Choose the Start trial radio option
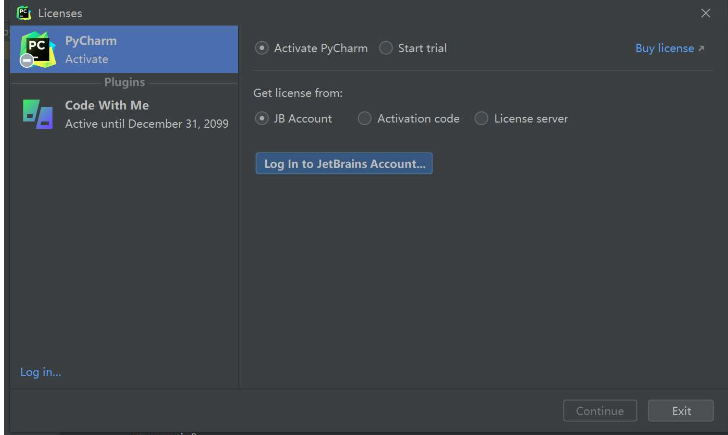The width and height of the screenshot is (728, 435). coord(386,48)
